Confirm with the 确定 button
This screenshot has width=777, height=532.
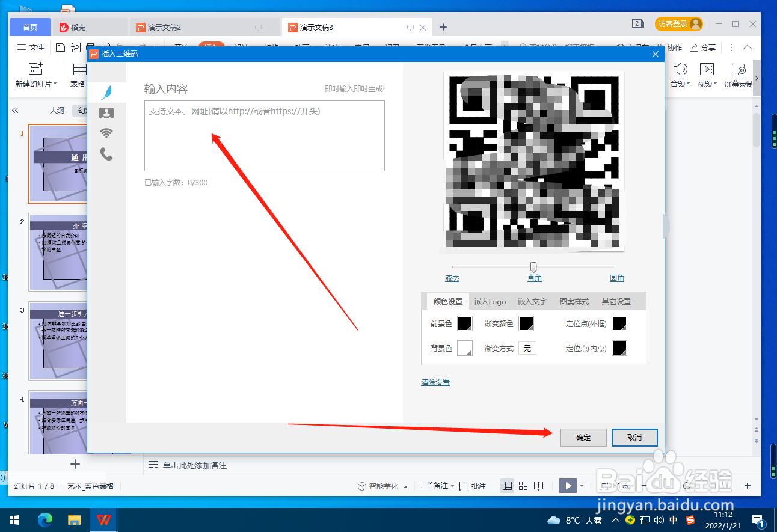pyautogui.click(x=583, y=438)
